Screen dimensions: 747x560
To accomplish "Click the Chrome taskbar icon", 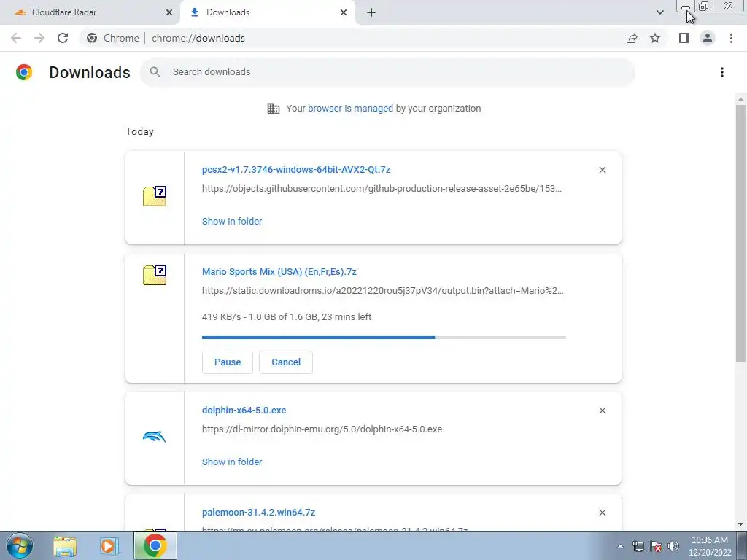I will (155, 545).
